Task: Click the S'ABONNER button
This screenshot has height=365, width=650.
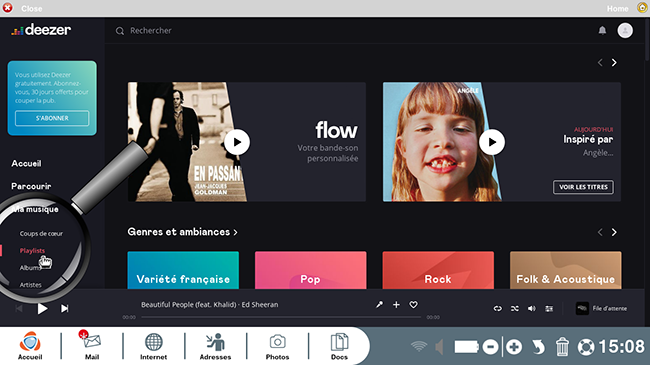Action: (52, 118)
